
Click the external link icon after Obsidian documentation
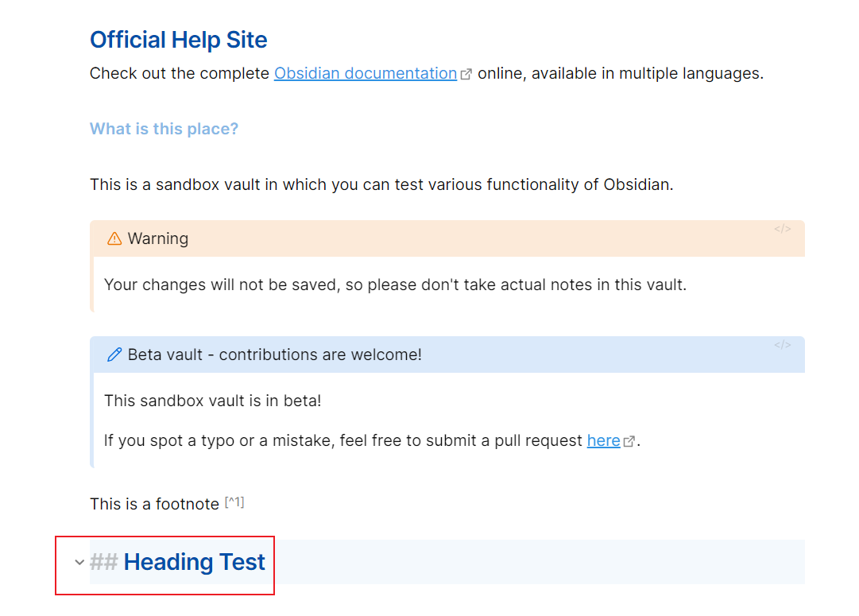(x=466, y=75)
